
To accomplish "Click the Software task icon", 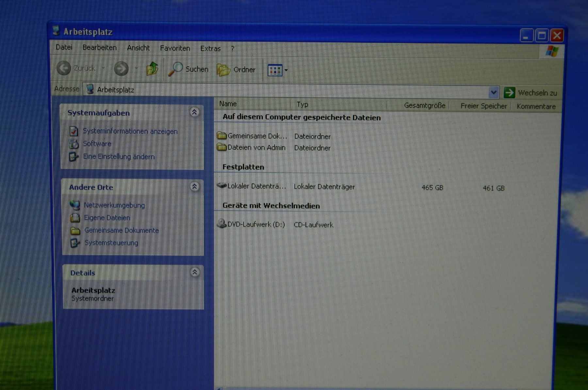I will [74, 144].
